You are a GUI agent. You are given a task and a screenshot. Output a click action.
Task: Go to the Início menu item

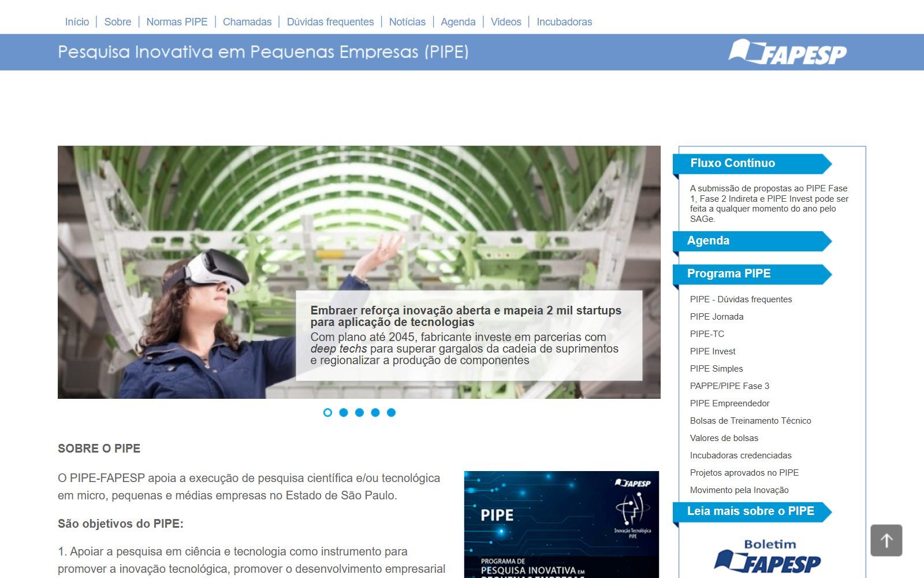point(77,22)
